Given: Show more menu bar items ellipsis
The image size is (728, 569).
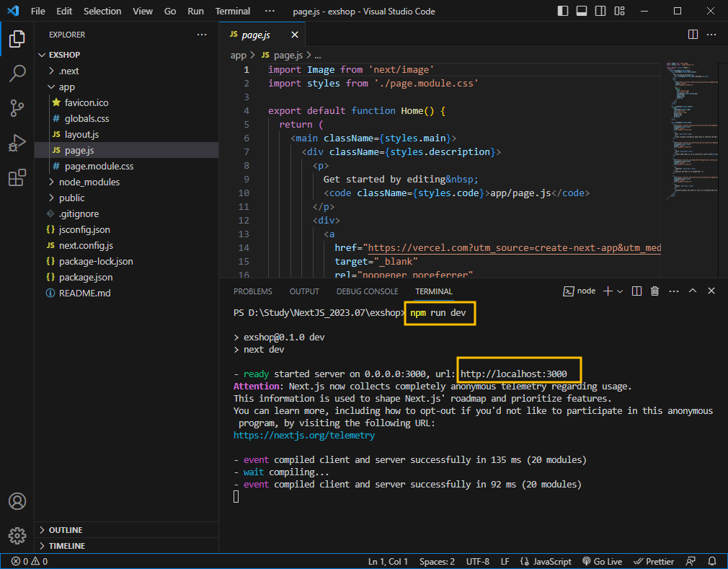Looking at the screenshot, I should pos(270,11).
